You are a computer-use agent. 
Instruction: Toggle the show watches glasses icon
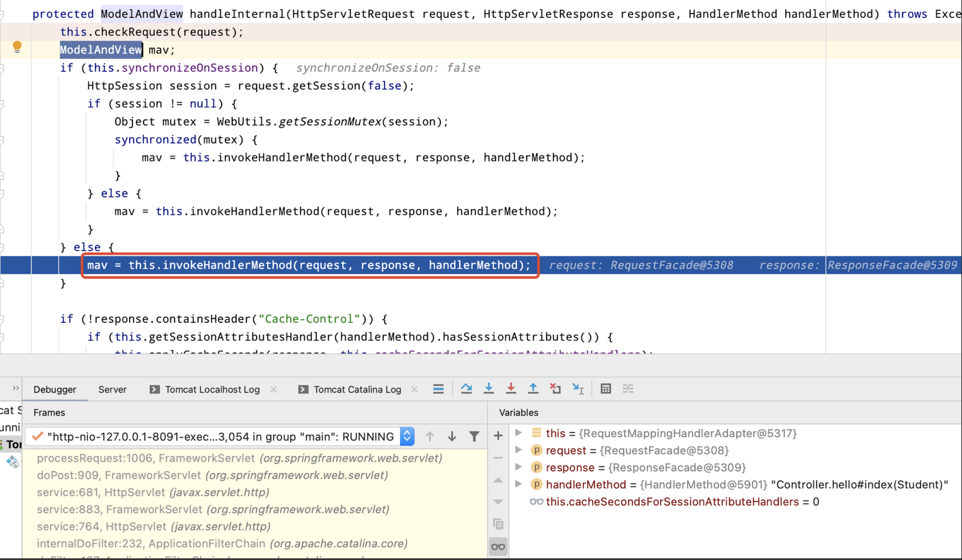click(x=498, y=547)
